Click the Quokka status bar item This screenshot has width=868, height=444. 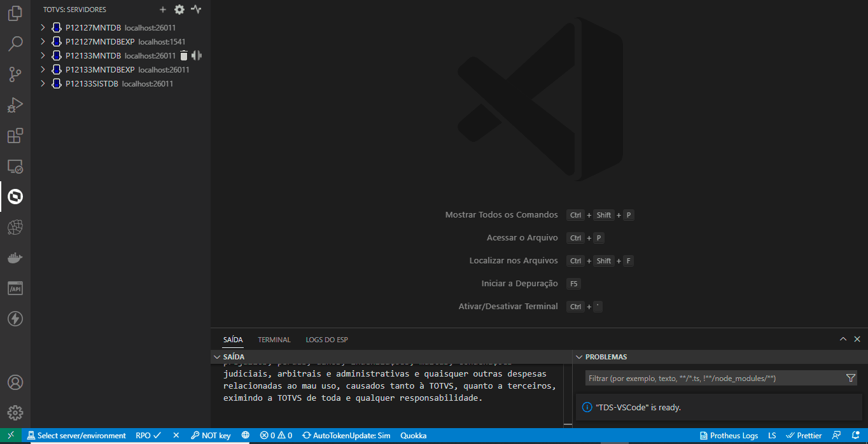pyautogui.click(x=413, y=436)
